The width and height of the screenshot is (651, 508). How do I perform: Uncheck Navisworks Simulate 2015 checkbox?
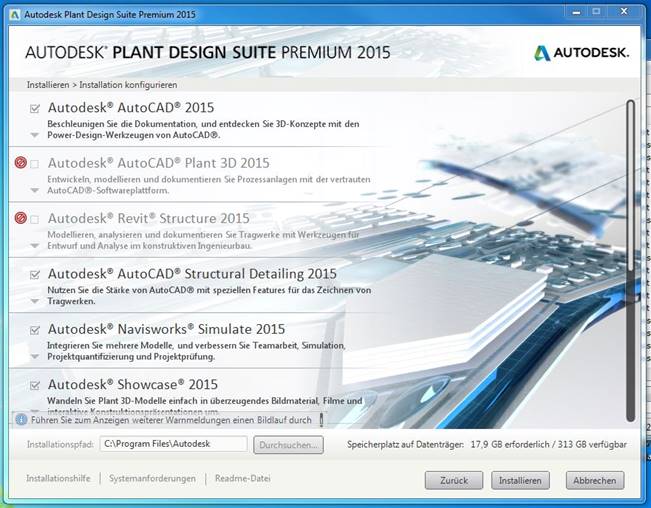pyautogui.click(x=35, y=330)
